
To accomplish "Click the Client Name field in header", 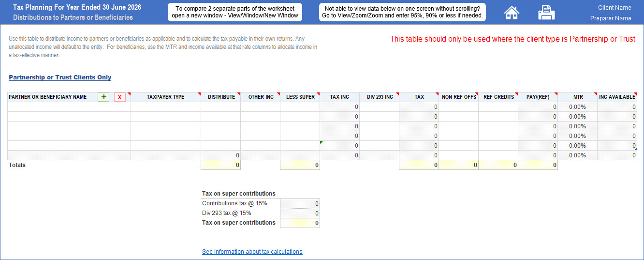I will click(615, 8).
